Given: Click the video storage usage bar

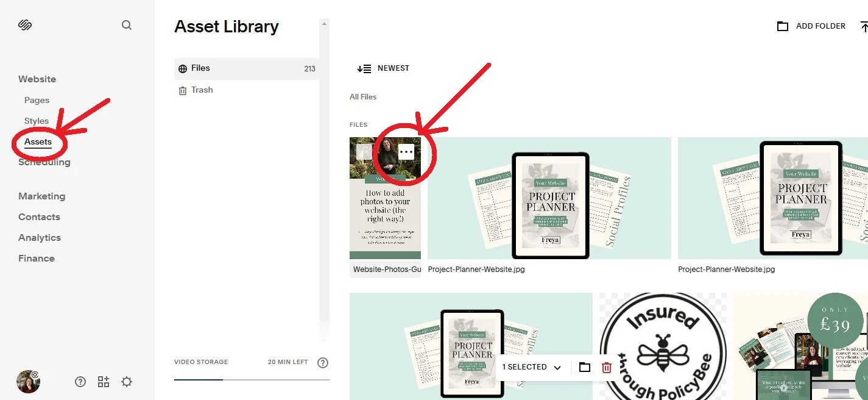Looking at the screenshot, I should point(252,379).
